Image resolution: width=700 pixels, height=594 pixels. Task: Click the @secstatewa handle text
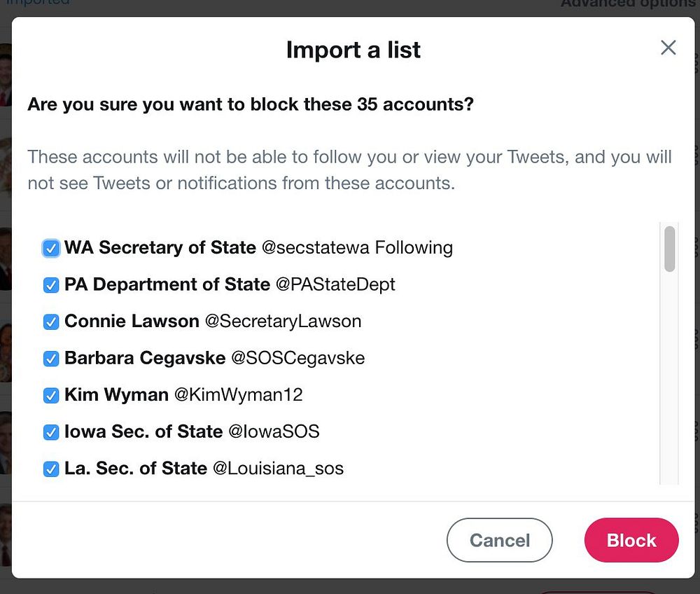[x=316, y=248]
